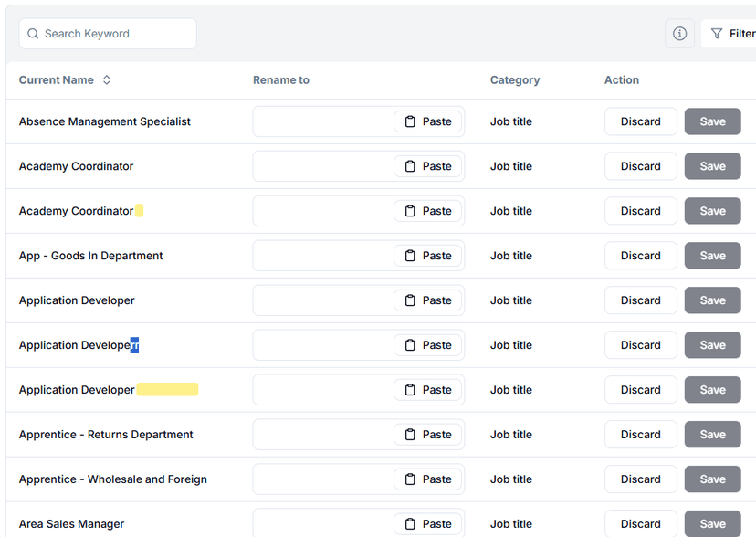This screenshot has width=756, height=537.
Task: Save the Application Developer rename
Action: 712,300
